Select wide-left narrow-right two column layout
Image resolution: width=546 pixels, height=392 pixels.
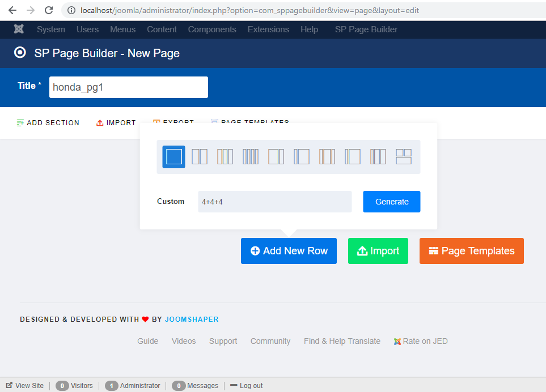[x=276, y=157]
